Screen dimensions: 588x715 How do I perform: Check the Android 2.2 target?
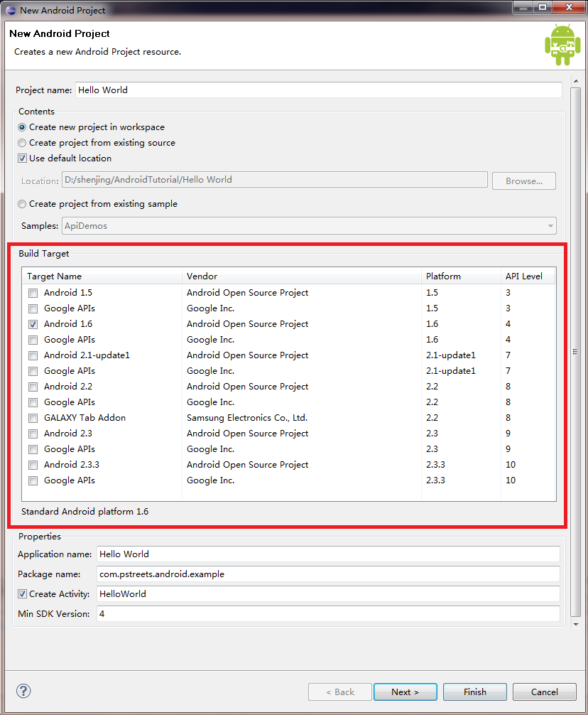(x=33, y=387)
